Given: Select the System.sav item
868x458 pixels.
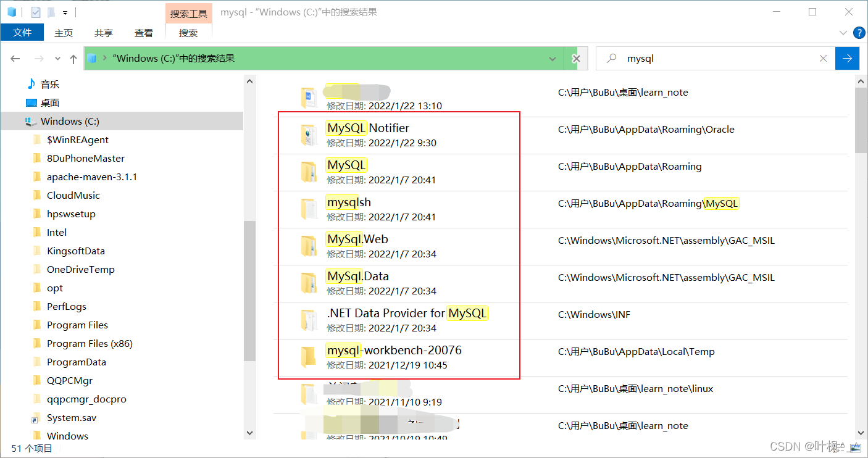Looking at the screenshot, I should [x=72, y=417].
